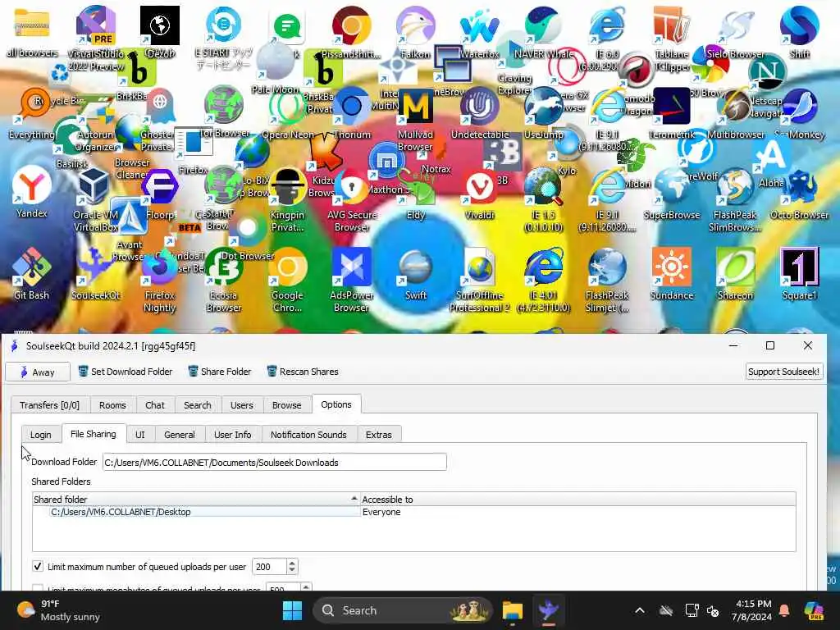Click the Set Download Folder button
Screen dimensions: 840x630
point(126,372)
